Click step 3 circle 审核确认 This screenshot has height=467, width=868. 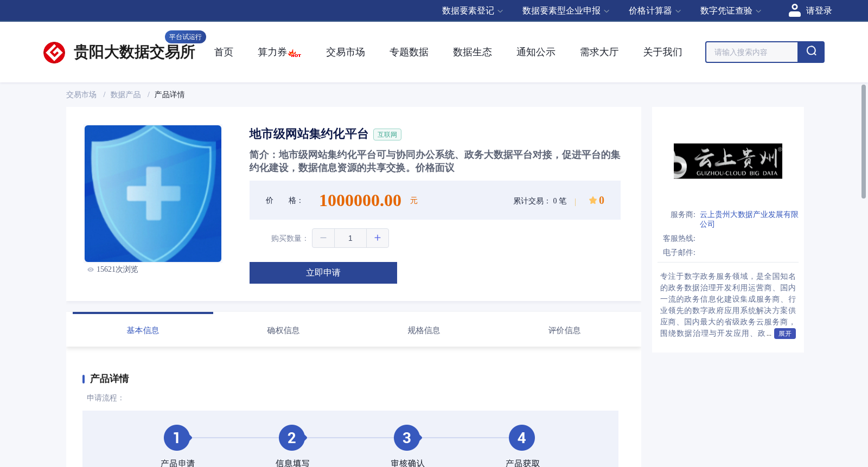click(407, 438)
